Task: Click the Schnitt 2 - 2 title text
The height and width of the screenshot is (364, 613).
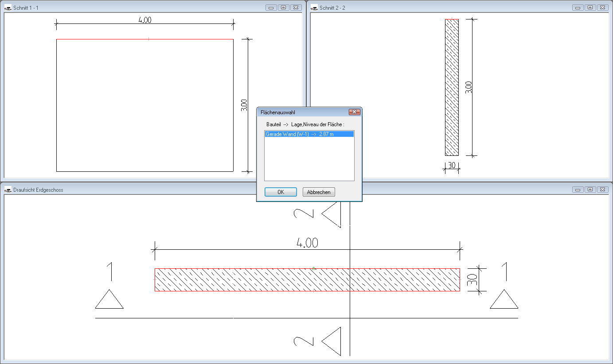Action: click(332, 8)
